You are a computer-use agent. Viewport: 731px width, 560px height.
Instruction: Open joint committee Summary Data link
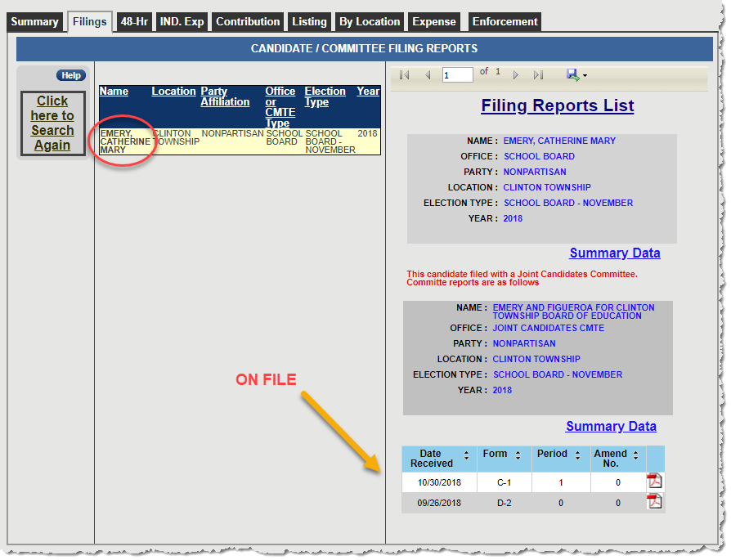(x=611, y=426)
